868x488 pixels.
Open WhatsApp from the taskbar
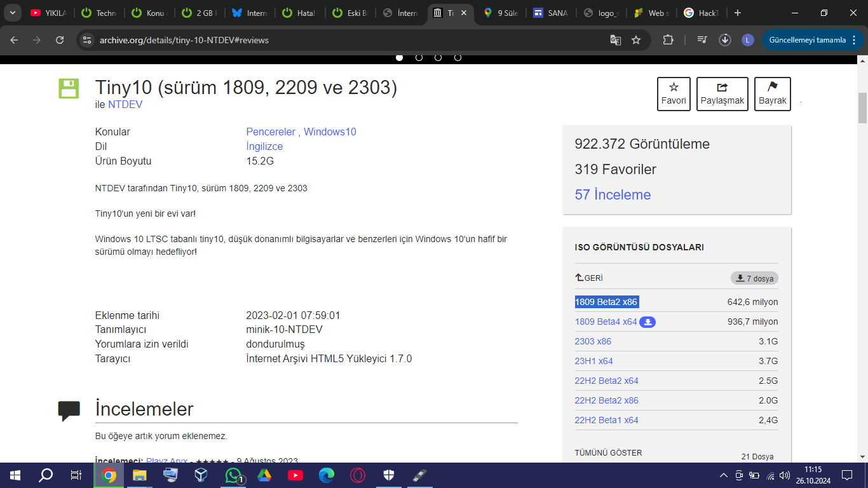tap(233, 475)
